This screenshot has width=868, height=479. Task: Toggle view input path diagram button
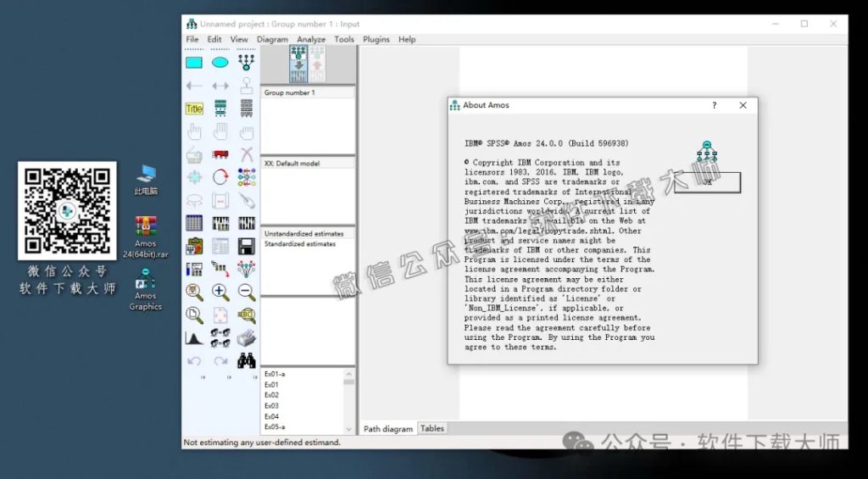tap(298, 64)
